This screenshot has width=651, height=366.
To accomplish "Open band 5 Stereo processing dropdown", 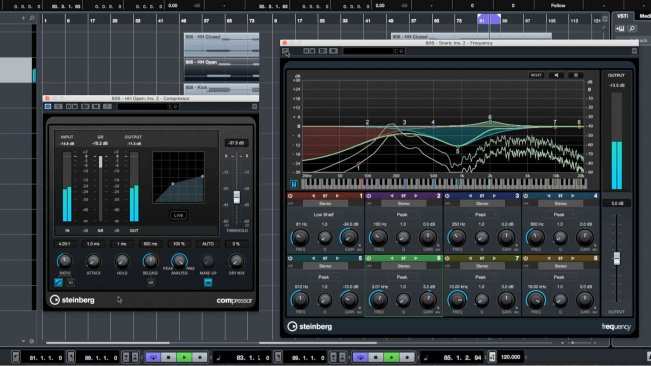I will click(325, 266).
